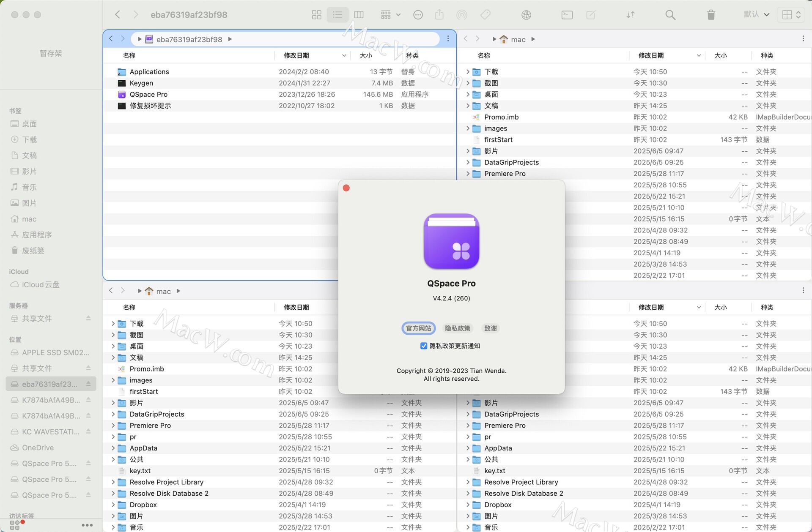The width and height of the screenshot is (812, 532).
Task: Eject the eba76319af23 volume
Action: (x=88, y=384)
